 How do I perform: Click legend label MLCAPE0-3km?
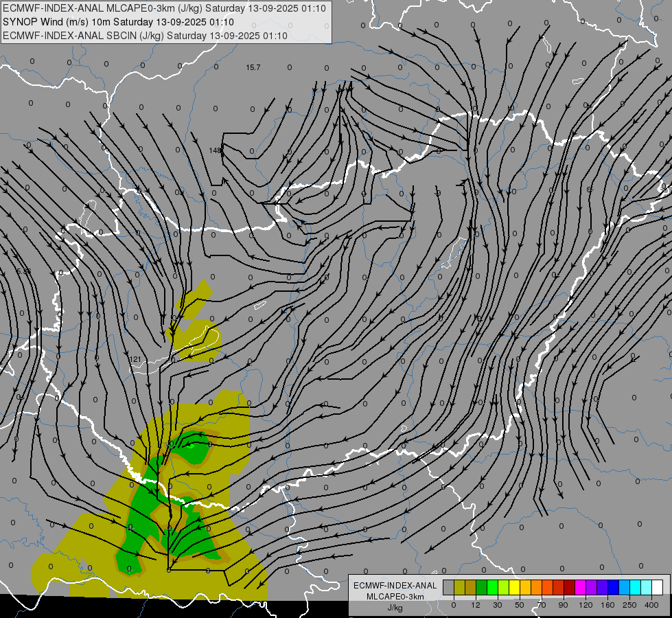[x=395, y=597]
